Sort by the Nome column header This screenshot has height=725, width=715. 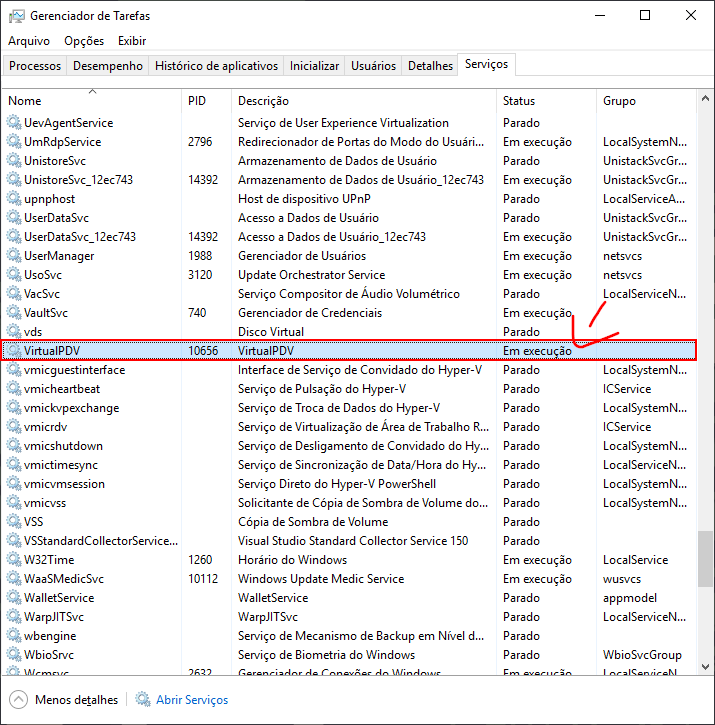tap(92, 100)
